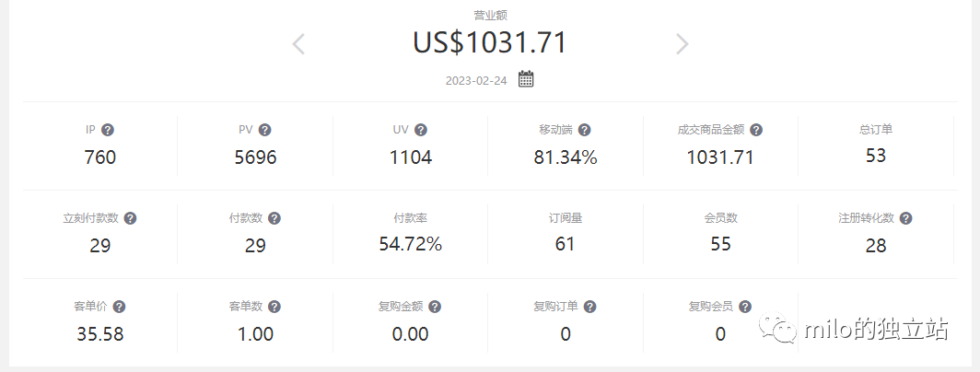This screenshot has width=980, height=372.
Task: Click the help icon beside PV
Action: pos(265,130)
